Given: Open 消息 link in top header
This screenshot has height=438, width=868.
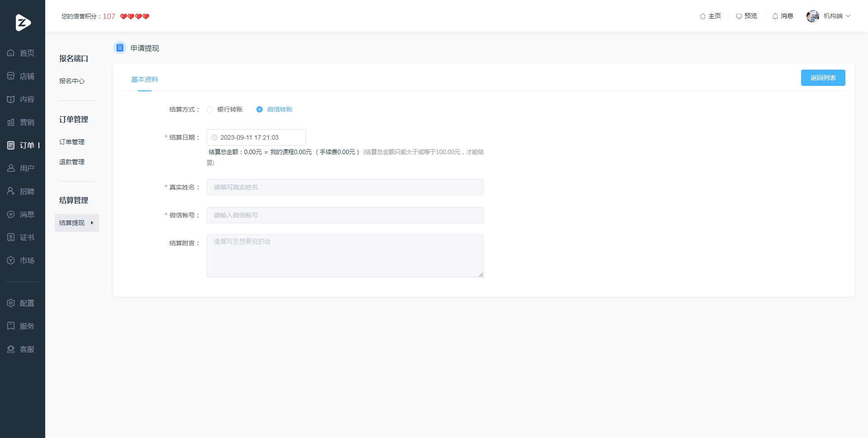Looking at the screenshot, I should pos(787,16).
